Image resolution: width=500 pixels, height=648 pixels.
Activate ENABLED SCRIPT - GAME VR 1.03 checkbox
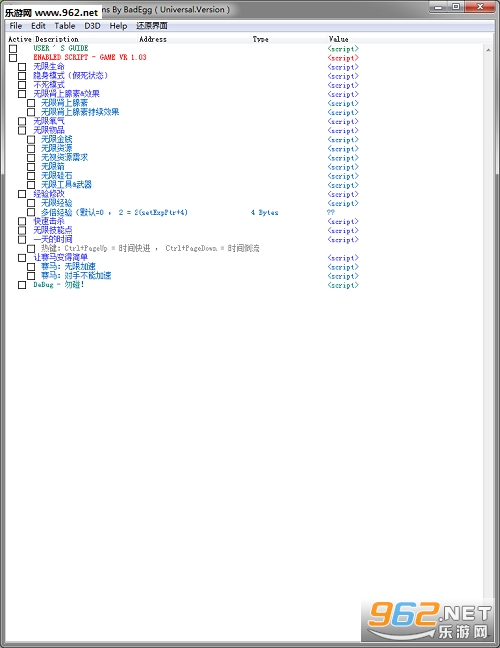click(13, 58)
